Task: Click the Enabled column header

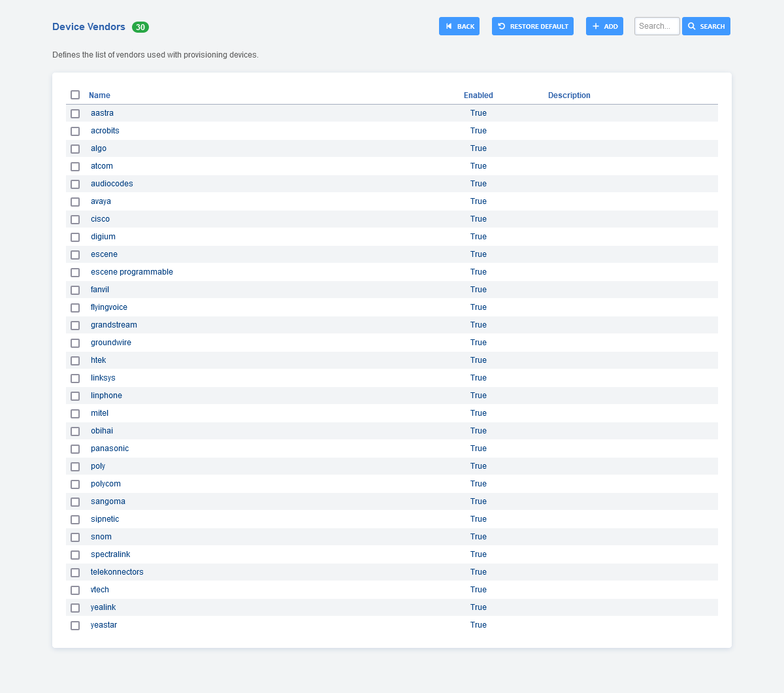Action: [x=478, y=95]
